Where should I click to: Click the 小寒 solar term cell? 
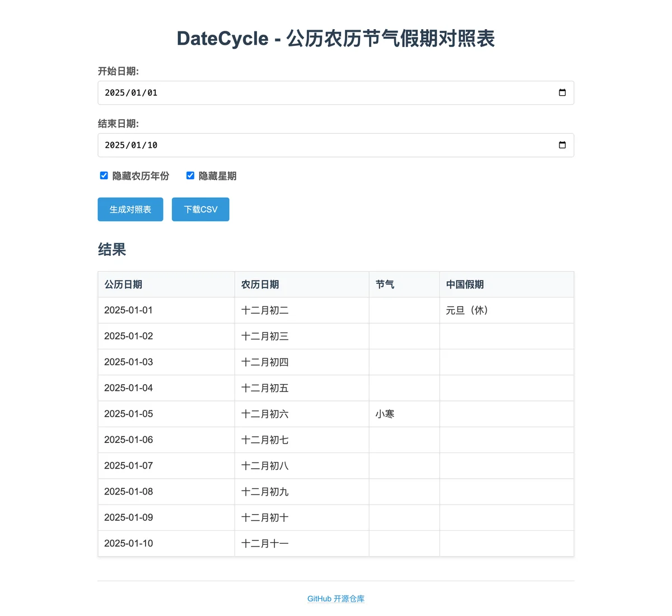tap(404, 414)
